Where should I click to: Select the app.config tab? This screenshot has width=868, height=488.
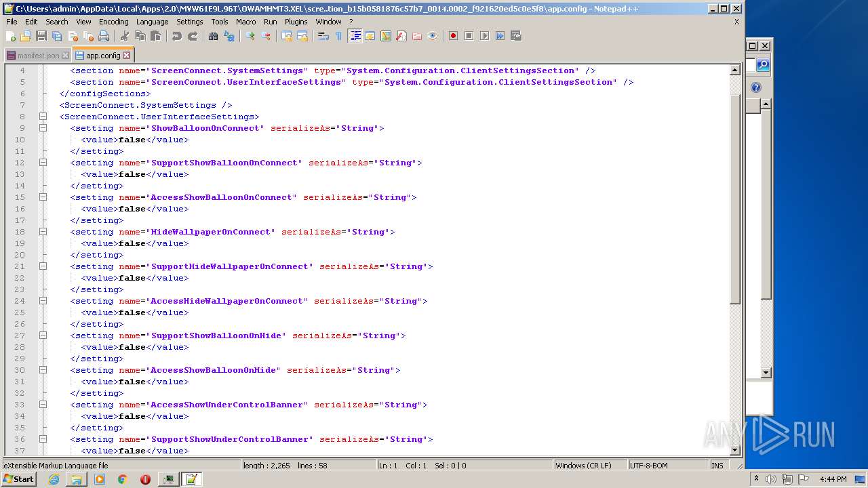pos(102,56)
